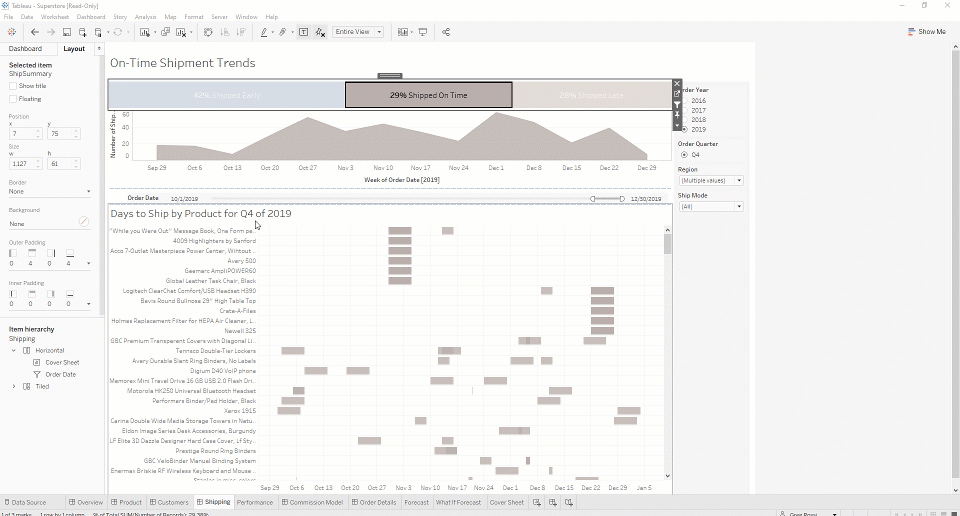Open the Dashboard menu
Viewport: 960px width, 516px height.
click(x=91, y=17)
